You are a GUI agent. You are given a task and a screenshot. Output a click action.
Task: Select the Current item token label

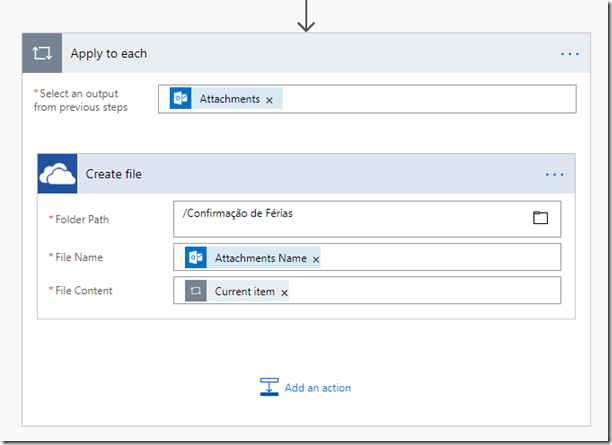(x=244, y=292)
